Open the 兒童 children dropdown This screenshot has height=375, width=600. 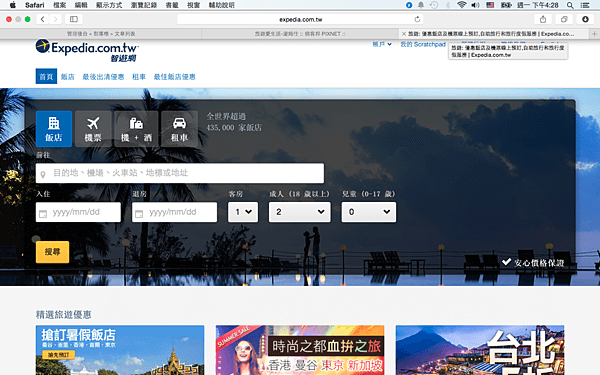(x=369, y=212)
